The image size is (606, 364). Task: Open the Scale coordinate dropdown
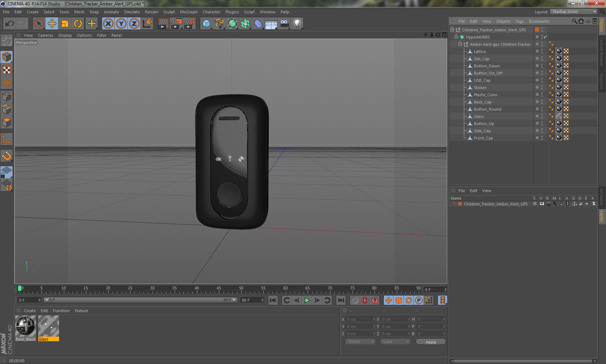395,342
